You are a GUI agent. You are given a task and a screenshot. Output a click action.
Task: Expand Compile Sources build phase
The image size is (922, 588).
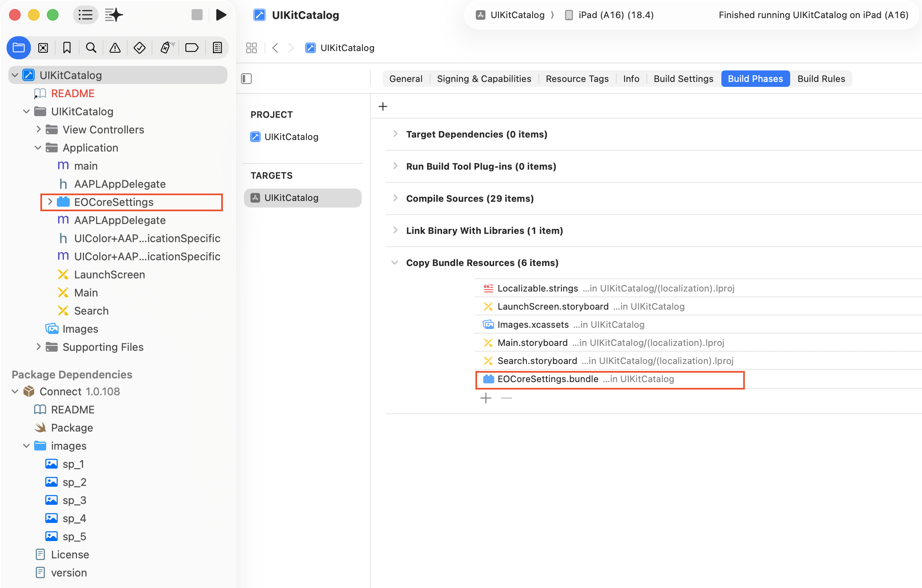(x=395, y=198)
